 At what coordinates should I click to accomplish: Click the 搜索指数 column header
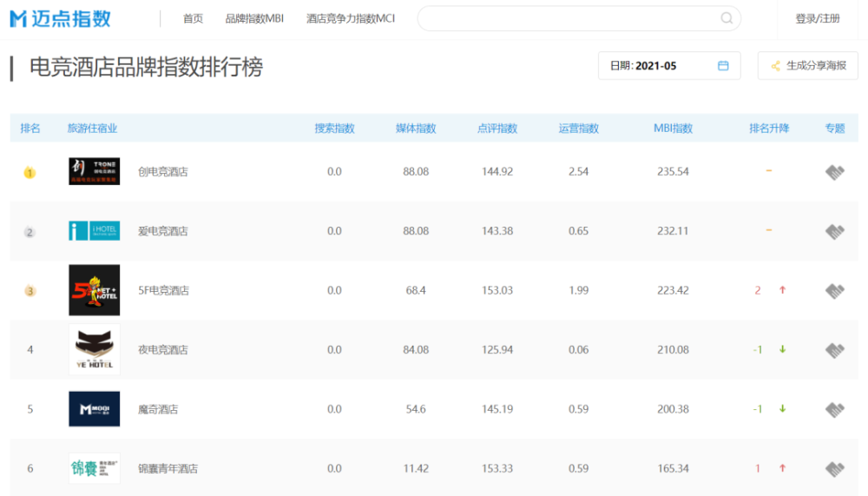(x=334, y=128)
